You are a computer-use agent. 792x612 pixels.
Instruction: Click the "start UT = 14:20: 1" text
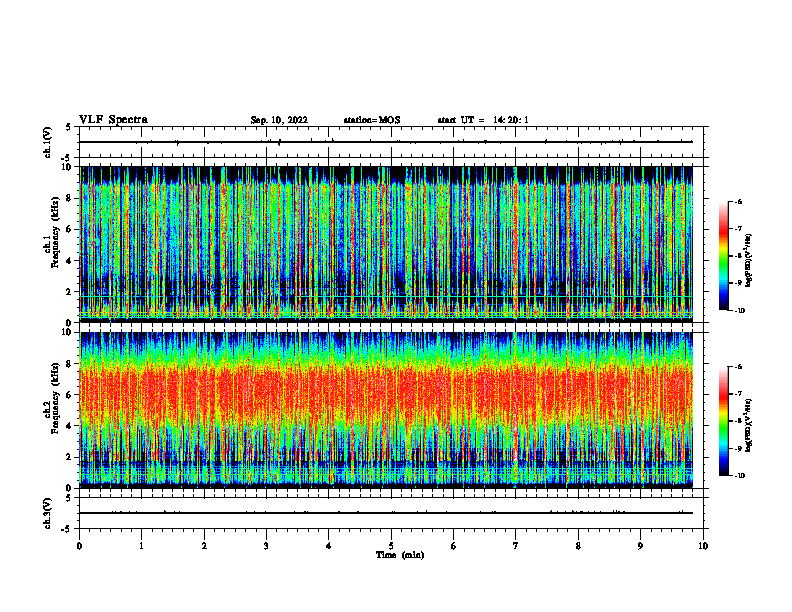[x=483, y=120]
